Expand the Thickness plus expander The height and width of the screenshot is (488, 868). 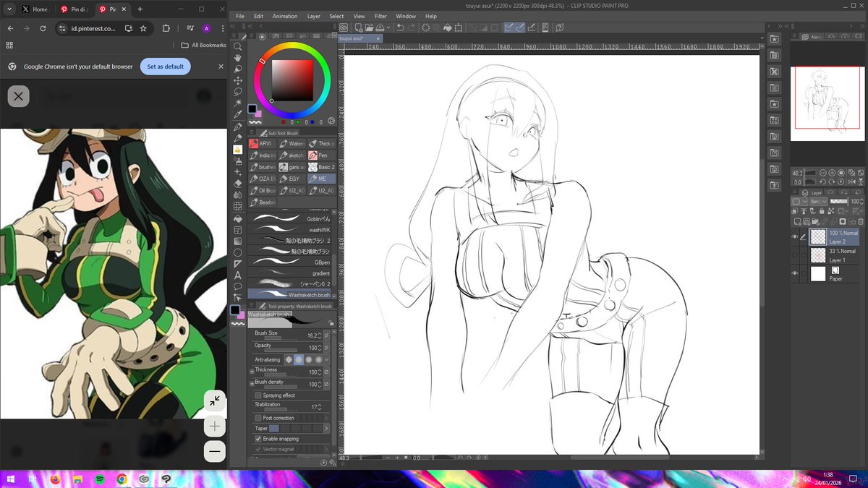[252, 372]
